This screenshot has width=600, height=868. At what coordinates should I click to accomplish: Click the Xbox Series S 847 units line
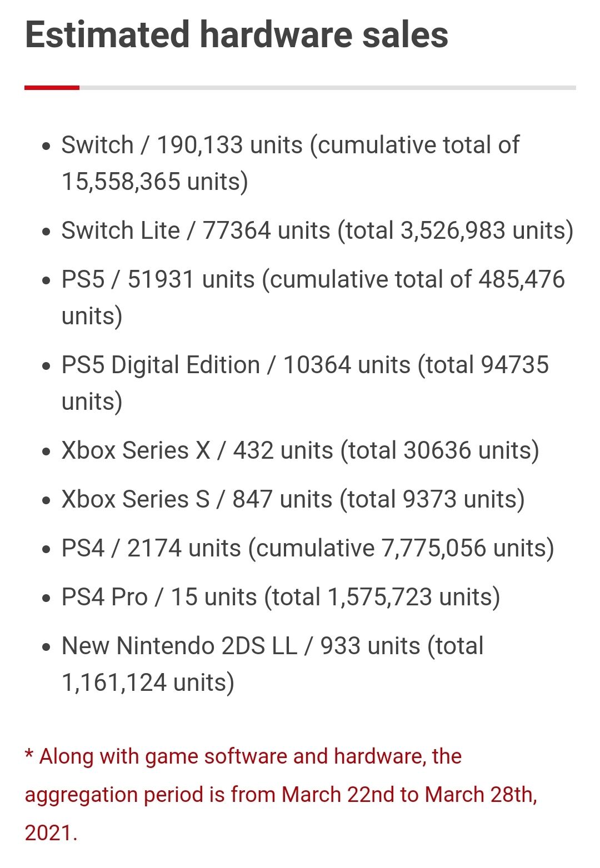pyautogui.click(x=293, y=499)
